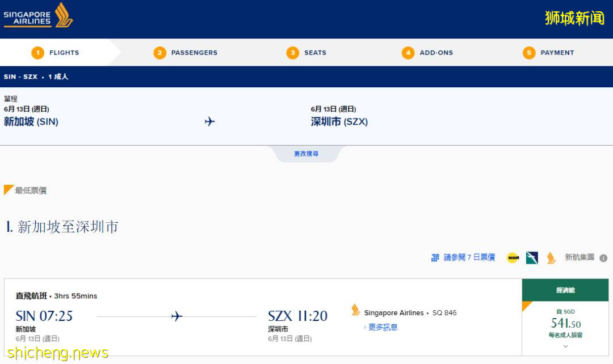Click the 更改搜尋 button
613x364 pixels.
coord(306,154)
